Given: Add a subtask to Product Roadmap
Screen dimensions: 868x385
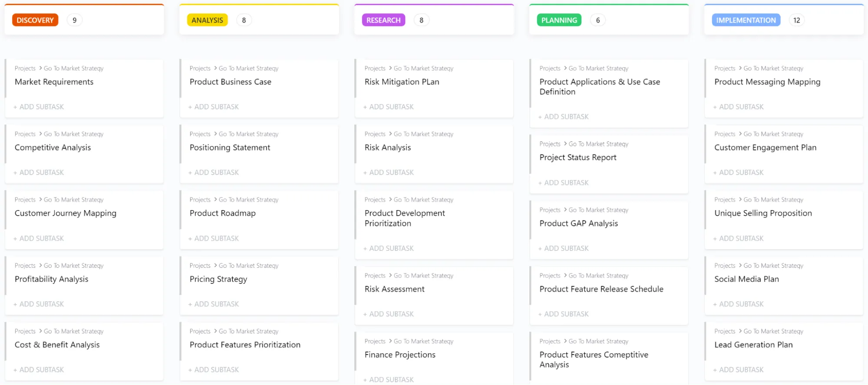Looking at the screenshot, I should click(x=214, y=238).
